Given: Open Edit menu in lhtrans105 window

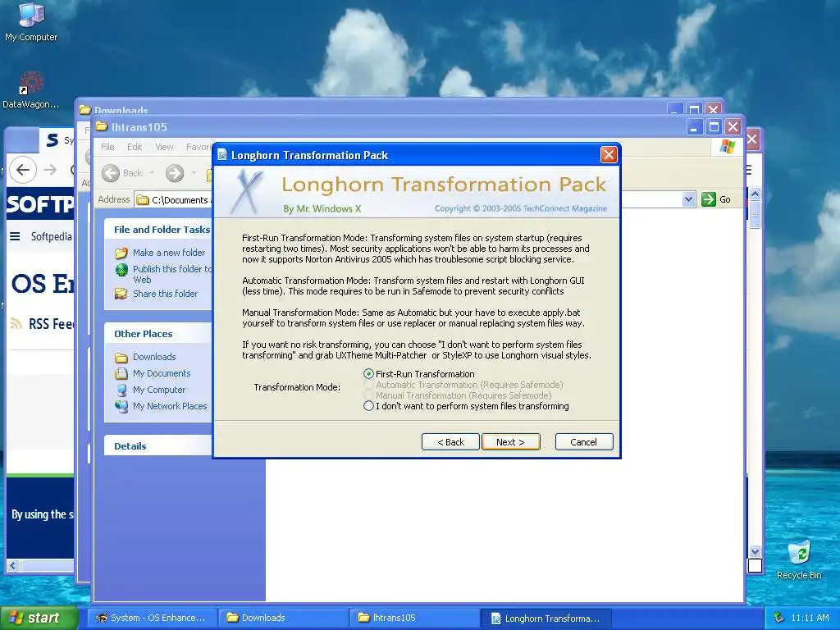Looking at the screenshot, I should click(x=135, y=147).
